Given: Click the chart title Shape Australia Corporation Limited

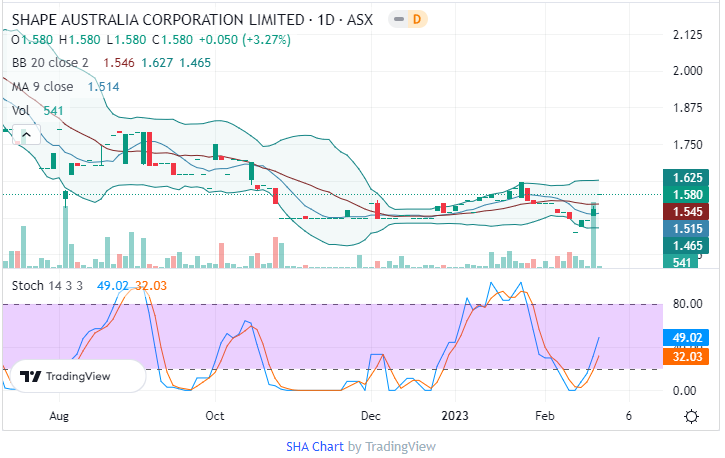Looking at the screenshot, I should 158,19.
